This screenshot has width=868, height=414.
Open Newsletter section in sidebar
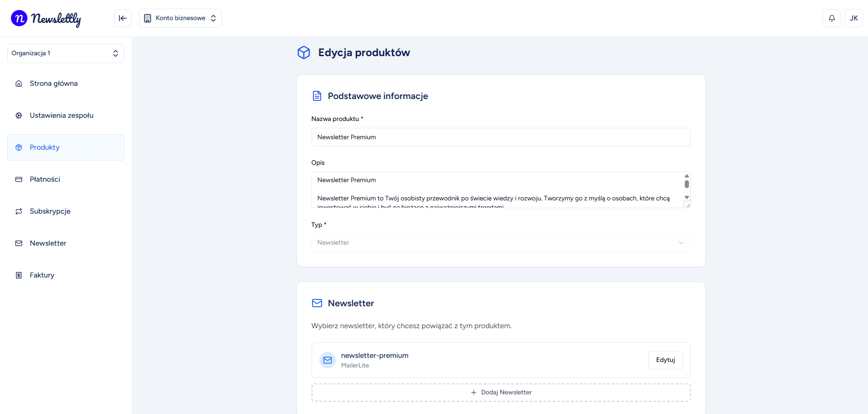click(48, 243)
